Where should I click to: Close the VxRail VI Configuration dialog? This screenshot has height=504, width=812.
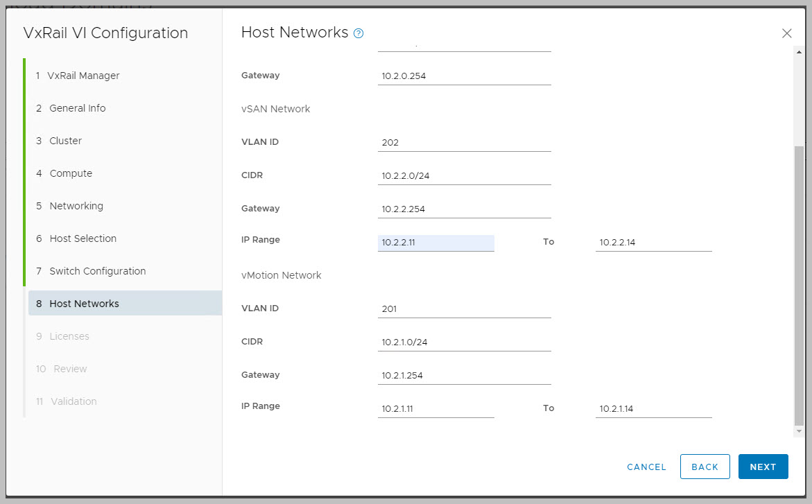click(x=786, y=33)
